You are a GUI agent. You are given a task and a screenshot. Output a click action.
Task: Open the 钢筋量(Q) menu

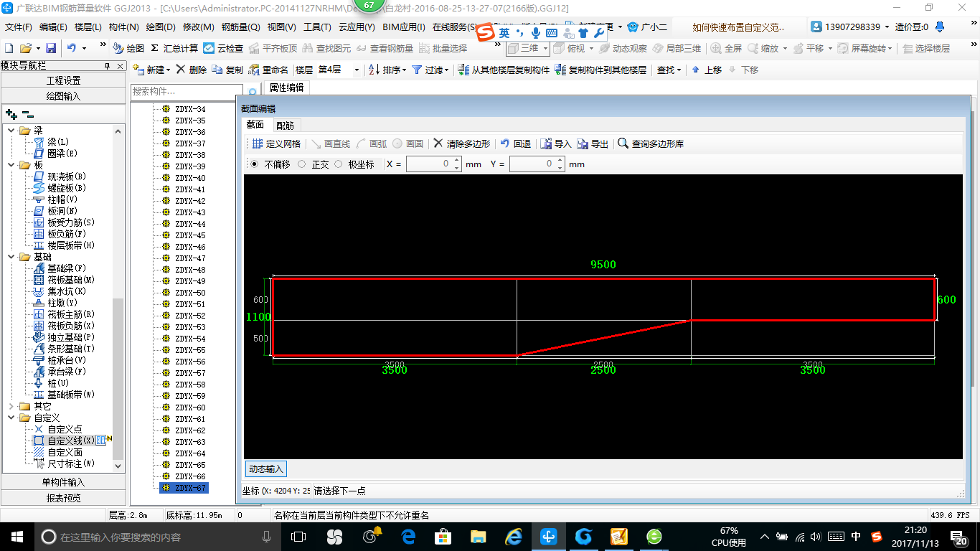(x=240, y=27)
